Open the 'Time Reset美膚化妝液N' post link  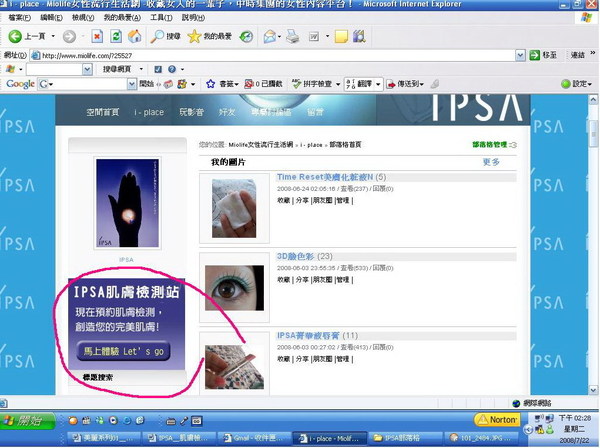point(325,177)
